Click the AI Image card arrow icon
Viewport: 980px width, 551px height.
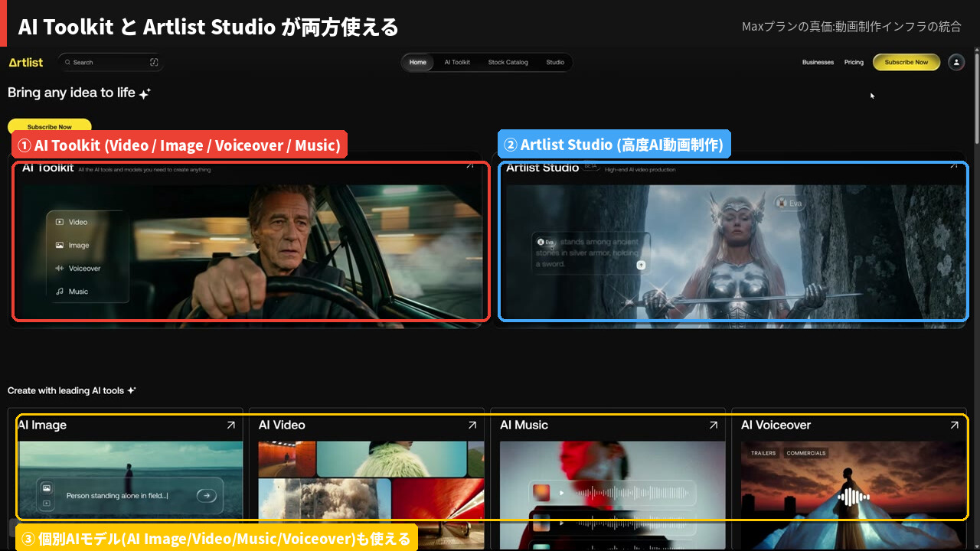coord(230,425)
